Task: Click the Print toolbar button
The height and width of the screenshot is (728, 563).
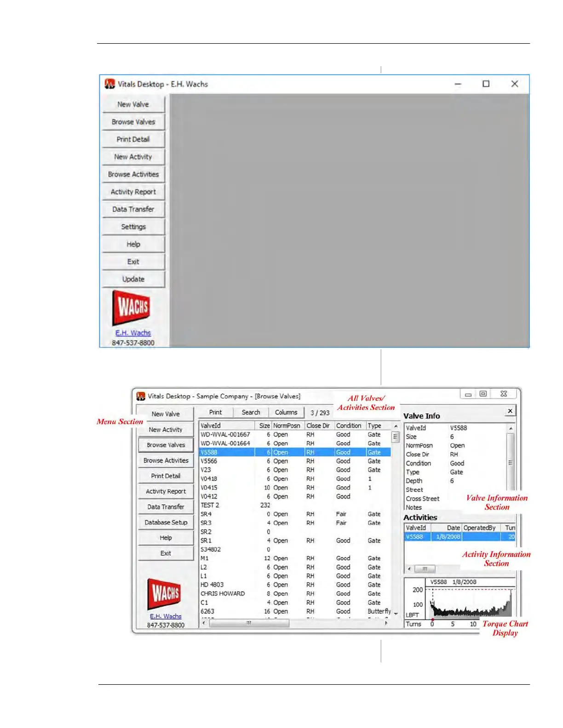Action: tap(215, 412)
